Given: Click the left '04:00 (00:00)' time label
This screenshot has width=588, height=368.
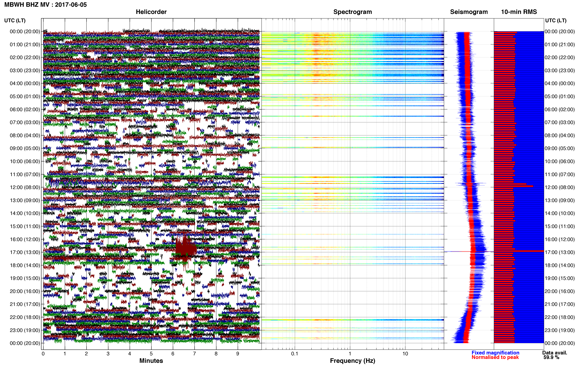Looking at the screenshot, I should (25, 83).
